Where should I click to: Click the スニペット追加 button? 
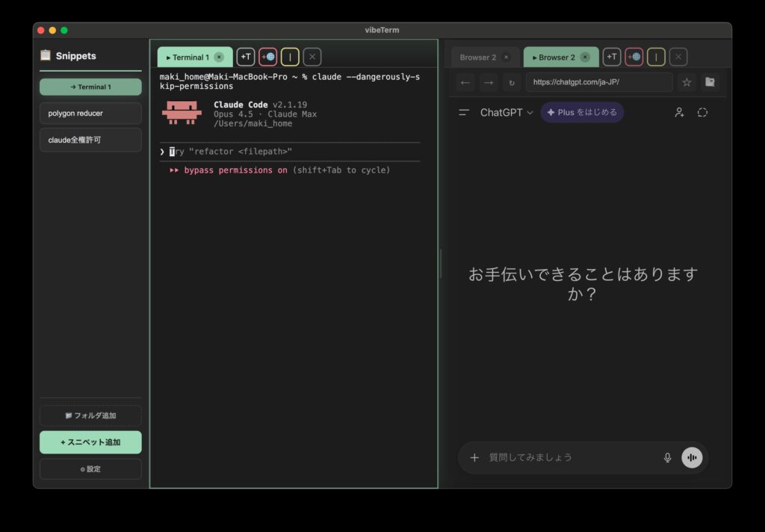[x=90, y=442]
